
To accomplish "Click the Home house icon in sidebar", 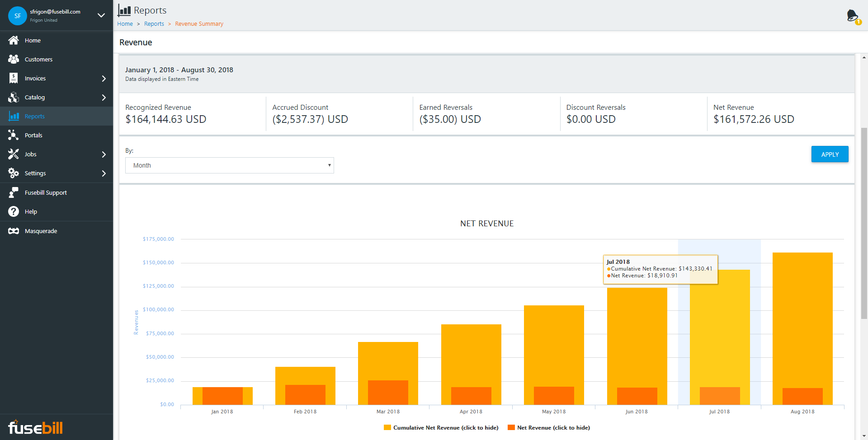I will pos(14,40).
